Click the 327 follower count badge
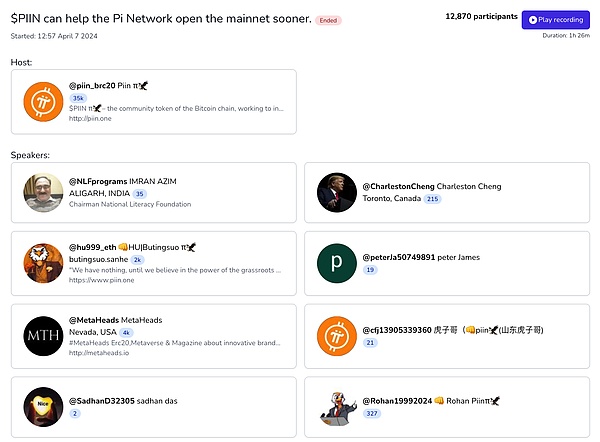This screenshot has height=442, width=600. [372, 411]
